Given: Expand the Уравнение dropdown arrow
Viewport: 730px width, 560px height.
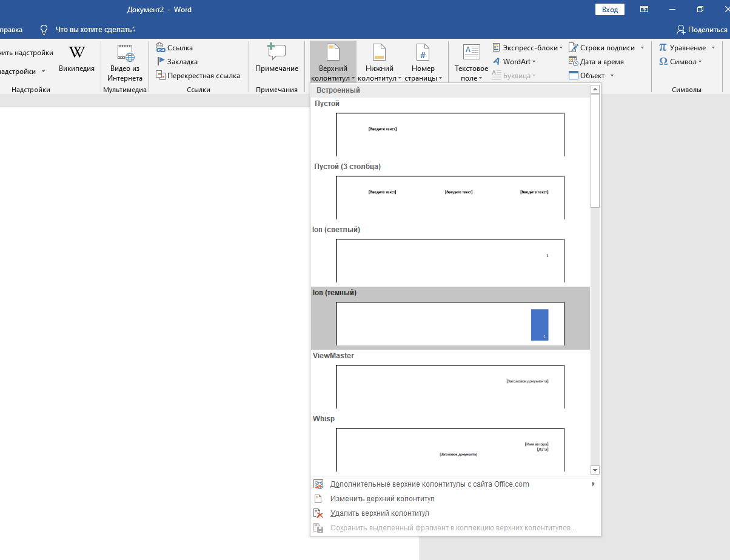Looking at the screenshot, I should pyautogui.click(x=713, y=48).
